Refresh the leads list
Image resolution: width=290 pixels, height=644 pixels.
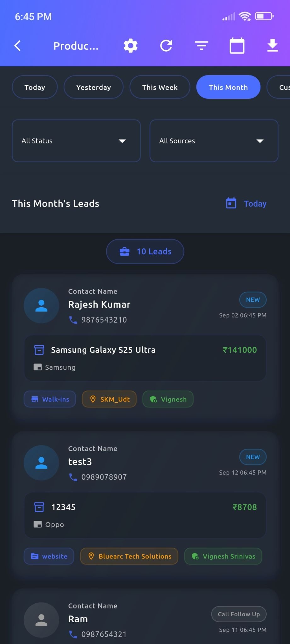[x=166, y=46]
